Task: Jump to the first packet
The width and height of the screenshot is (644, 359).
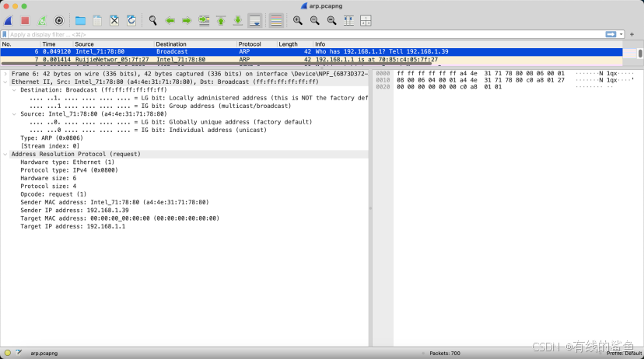Action: 221,20
